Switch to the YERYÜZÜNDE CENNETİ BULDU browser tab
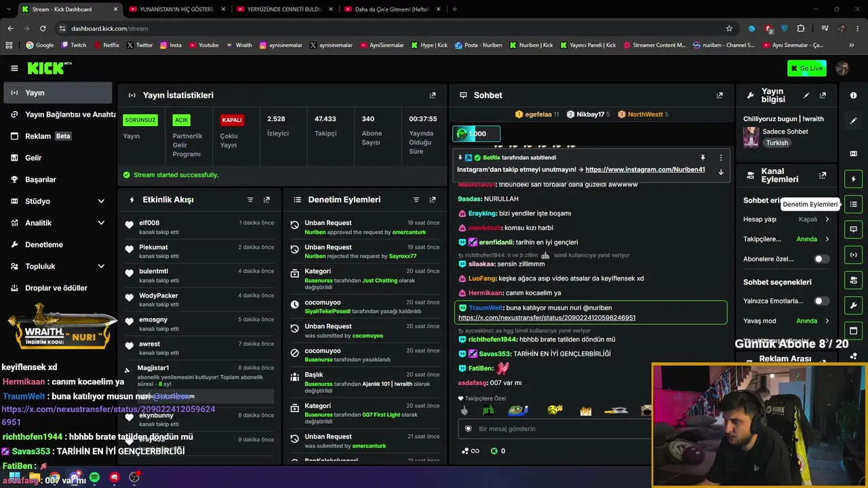 (x=283, y=9)
